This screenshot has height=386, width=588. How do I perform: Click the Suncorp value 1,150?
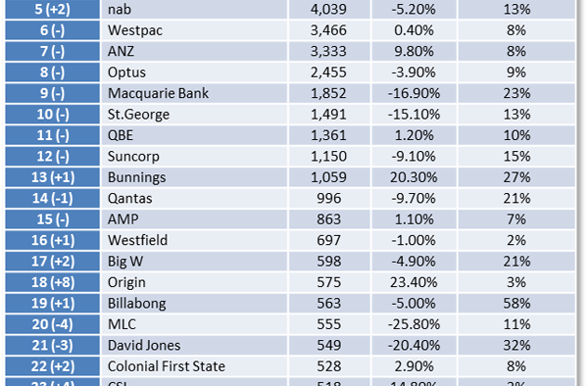329,157
